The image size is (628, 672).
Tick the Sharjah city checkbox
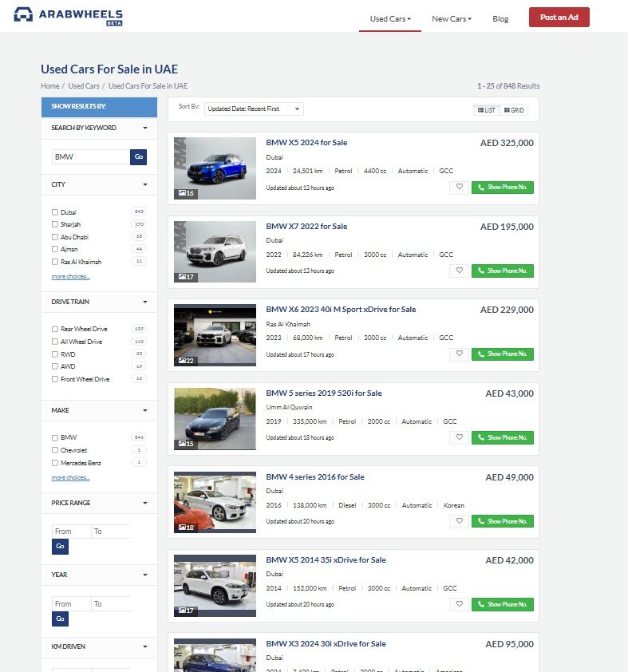click(x=55, y=224)
